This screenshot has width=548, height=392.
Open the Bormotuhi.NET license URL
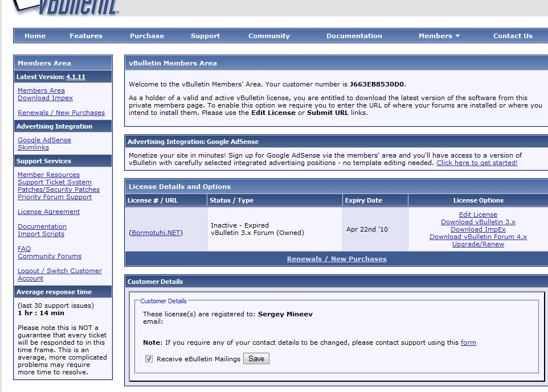[x=156, y=233]
